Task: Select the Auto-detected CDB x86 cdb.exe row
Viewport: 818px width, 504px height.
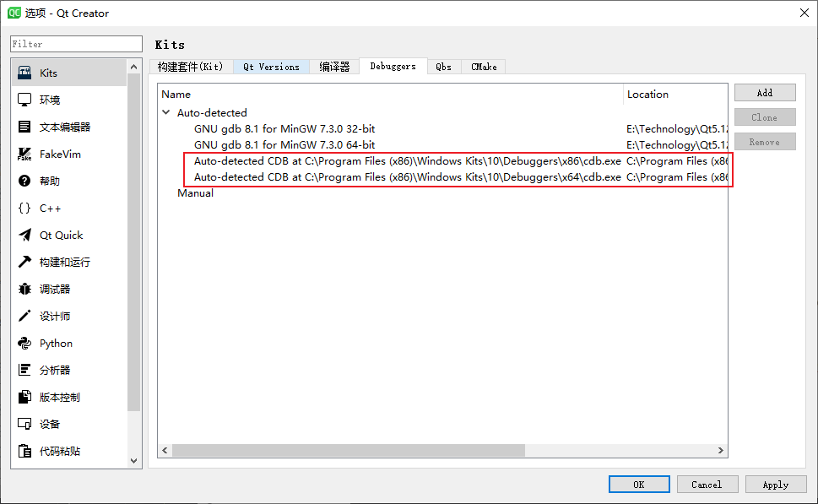Action: pos(408,161)
